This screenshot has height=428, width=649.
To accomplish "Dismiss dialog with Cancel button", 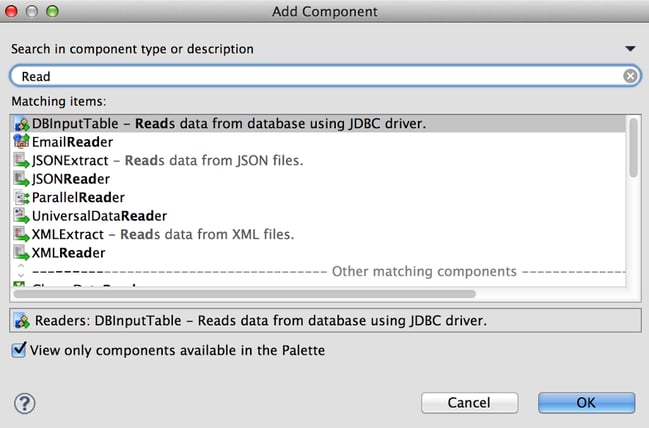I will (469, 403).
